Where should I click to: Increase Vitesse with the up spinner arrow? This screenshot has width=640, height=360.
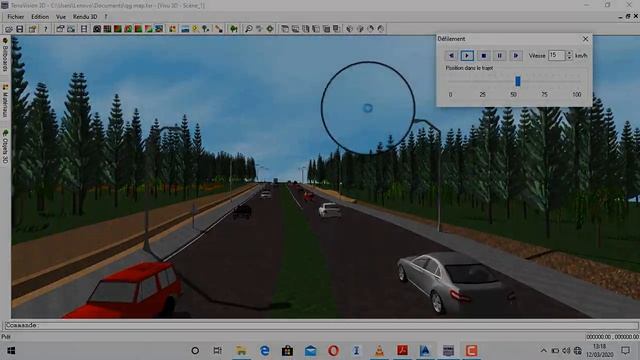tap(569, 53)
